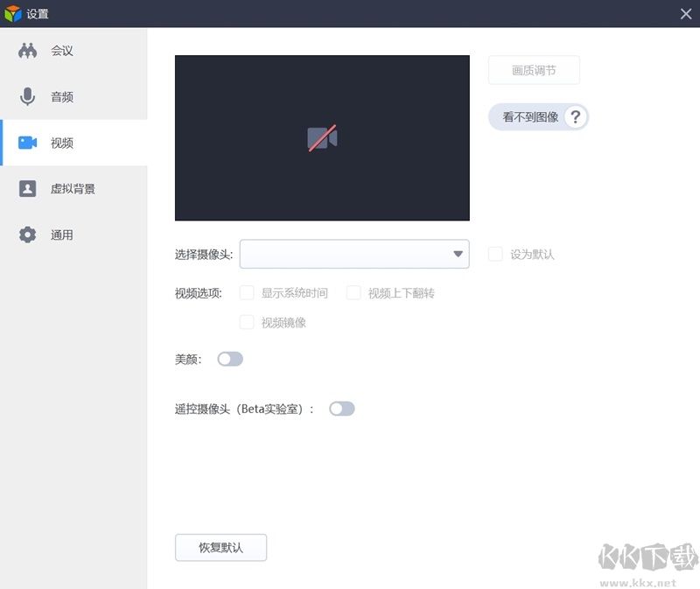Enable 显示系统时间 system time display
The width and height of the screenshot is (700, 589).
[x=247, y=293]
